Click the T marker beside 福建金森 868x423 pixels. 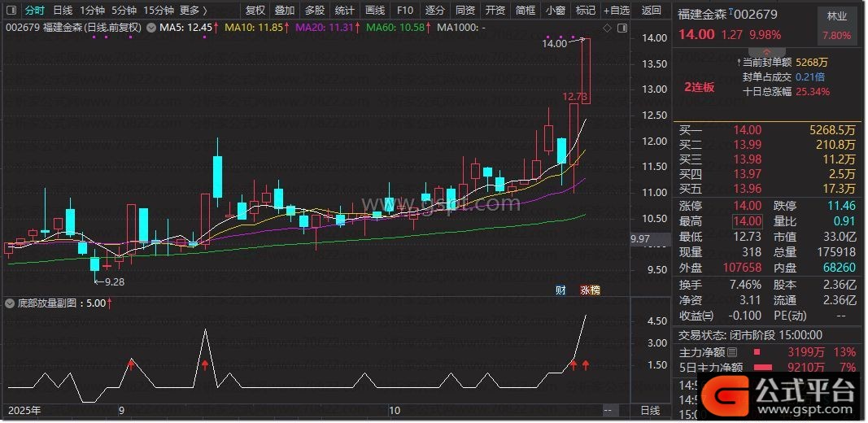tap(731, 12)
